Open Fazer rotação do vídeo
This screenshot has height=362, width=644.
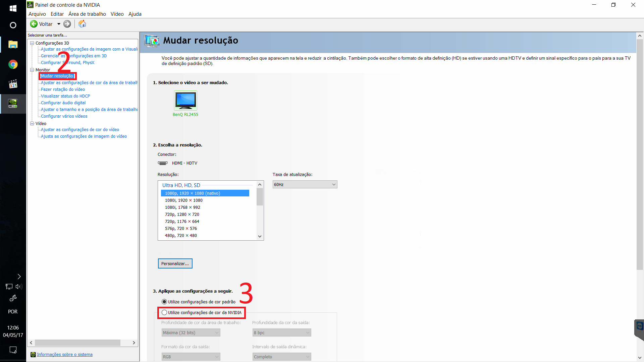tap(63, 89)
